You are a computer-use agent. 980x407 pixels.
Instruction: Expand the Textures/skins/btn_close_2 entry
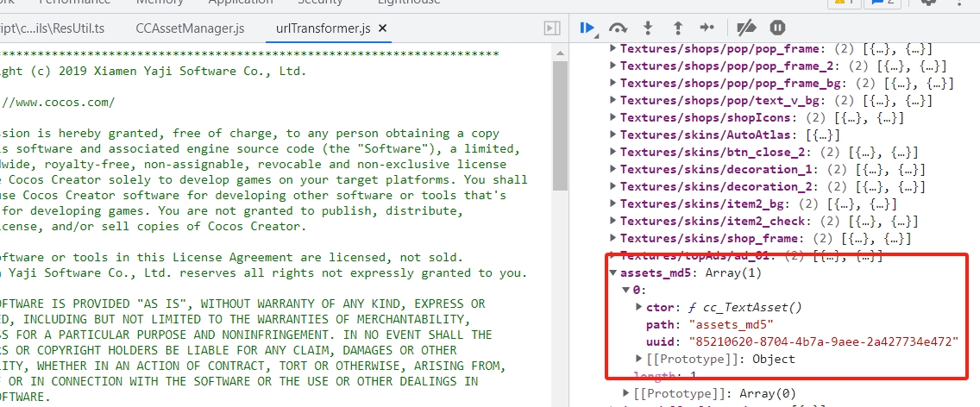point(613,152)
